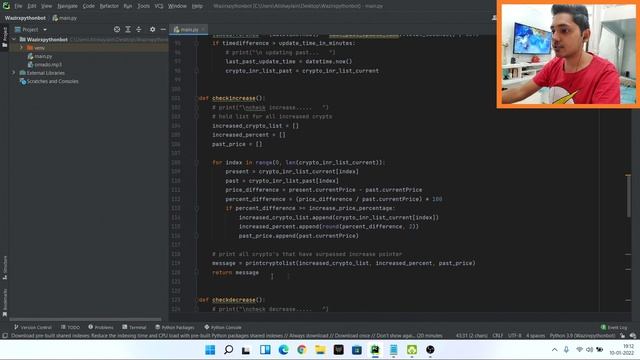Open the Edit menu

click(32, 6)
